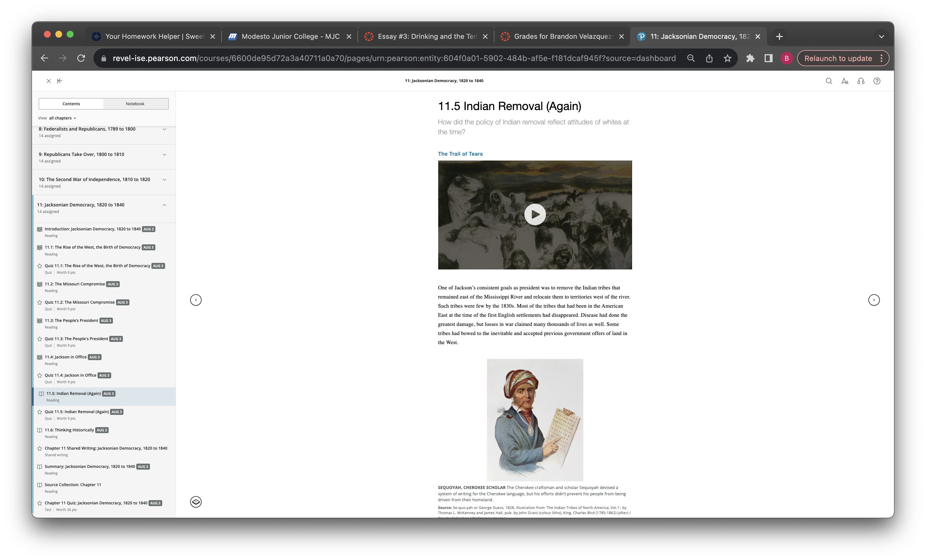This screenshot has width=926, height=560.
Task: Open the Chrome extensions puzzle icon
Action: pos(750,58)
